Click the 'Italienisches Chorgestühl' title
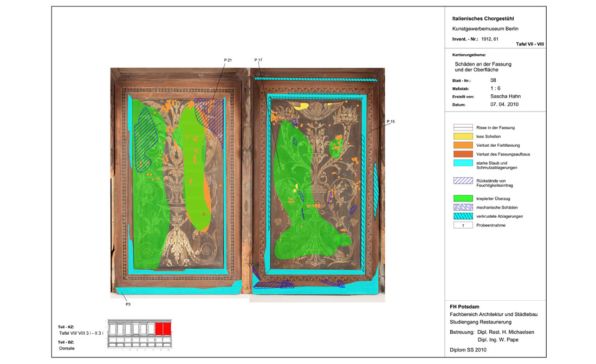 click(478, 19)
